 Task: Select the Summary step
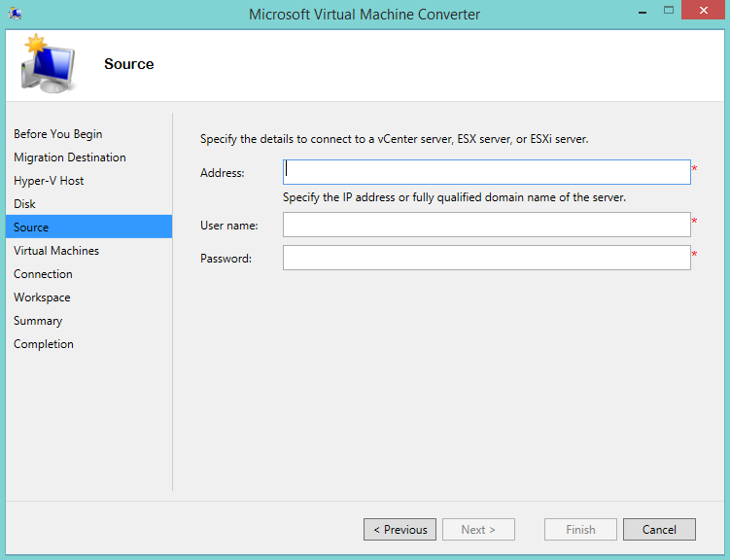(x=38, y=321)
